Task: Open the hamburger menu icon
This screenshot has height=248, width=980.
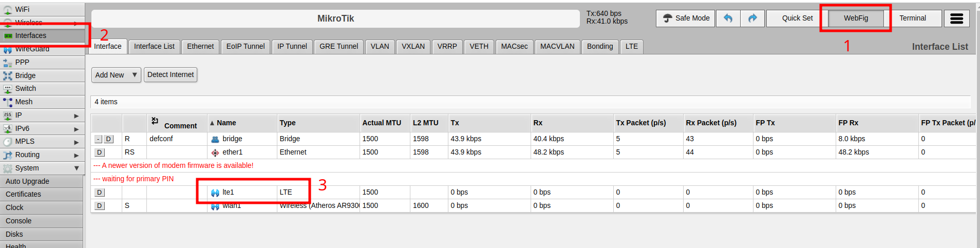Action: pos(956,18)
